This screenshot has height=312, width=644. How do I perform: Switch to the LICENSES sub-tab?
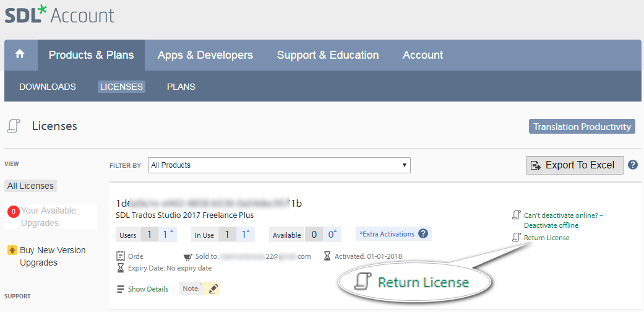coord(122,87)
